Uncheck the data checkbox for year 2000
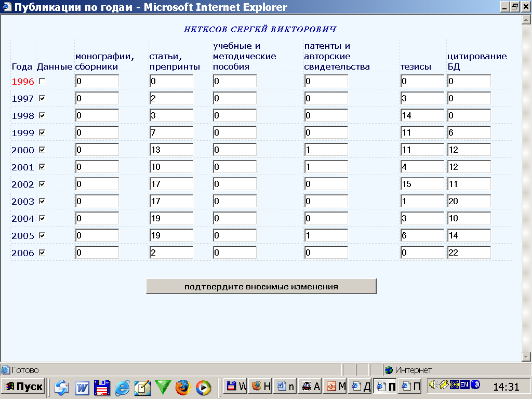The height and width of the screenshot is (399, 532). pos(42,150)
